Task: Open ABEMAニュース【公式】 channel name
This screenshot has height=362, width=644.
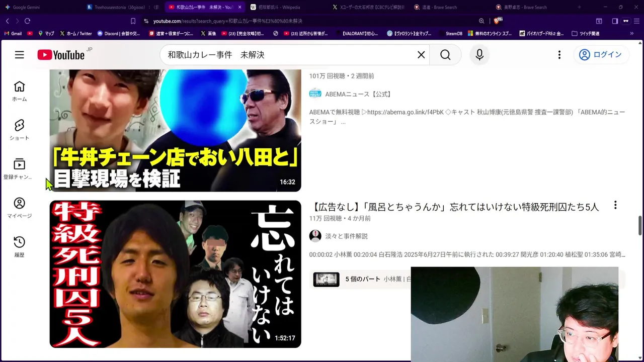Action: [358, 94]
